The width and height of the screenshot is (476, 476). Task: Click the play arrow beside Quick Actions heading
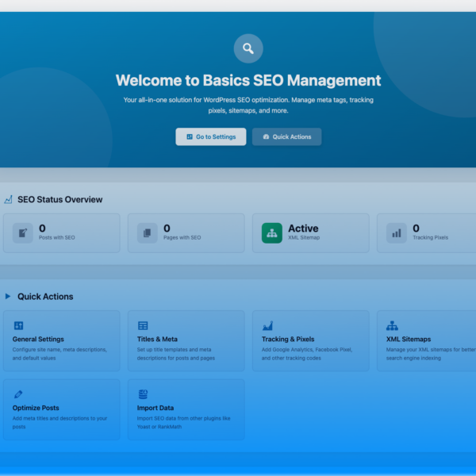pos(8,296)
